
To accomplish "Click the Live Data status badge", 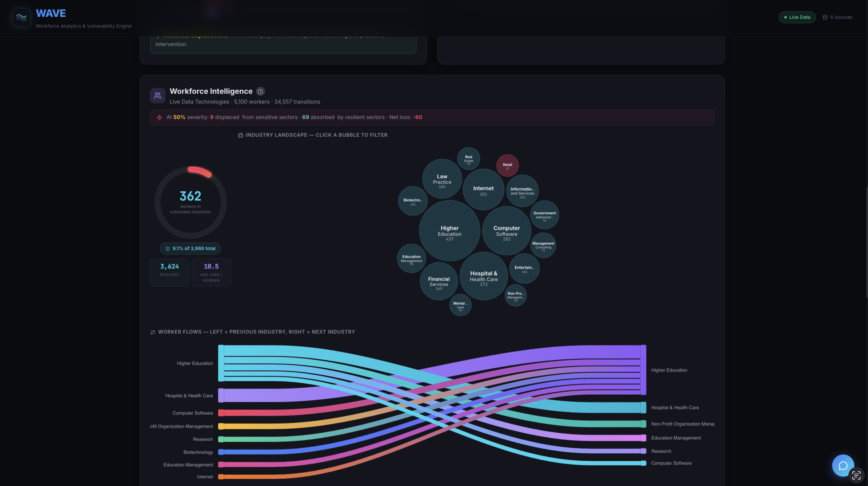I will [x=797, y=17].
